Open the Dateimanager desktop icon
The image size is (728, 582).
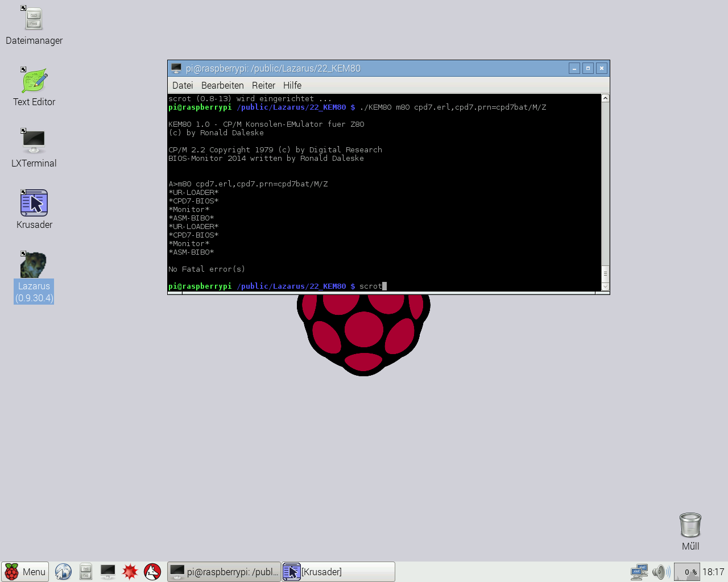pos(34,26)
